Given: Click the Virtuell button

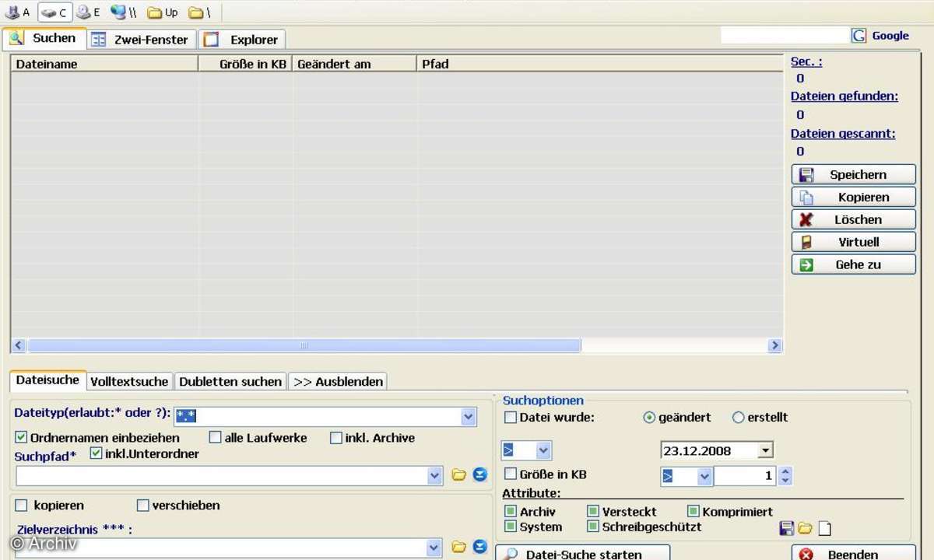Looking at the screenshot, I should (x=854, y=242).
